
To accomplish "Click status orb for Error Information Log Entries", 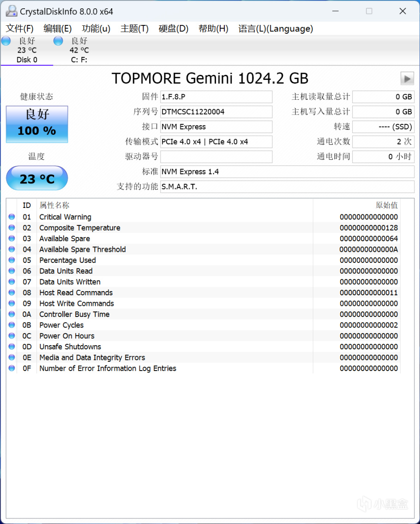I will [x=12, y=368].
